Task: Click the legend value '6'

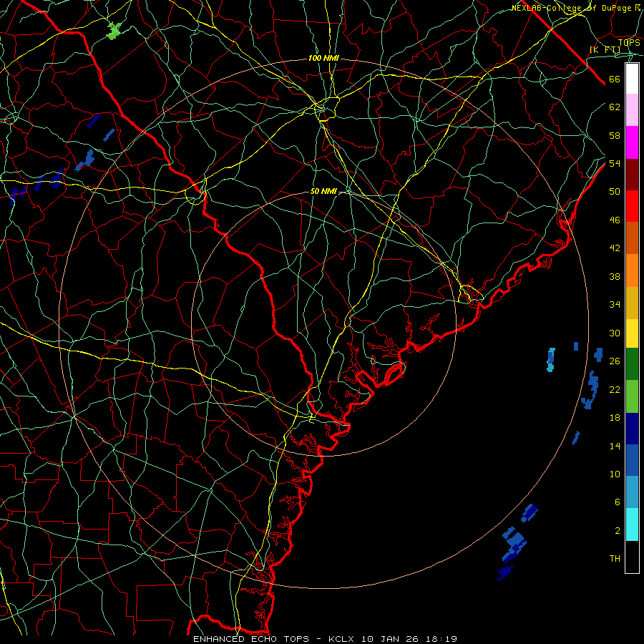Action: coord(618,502)
